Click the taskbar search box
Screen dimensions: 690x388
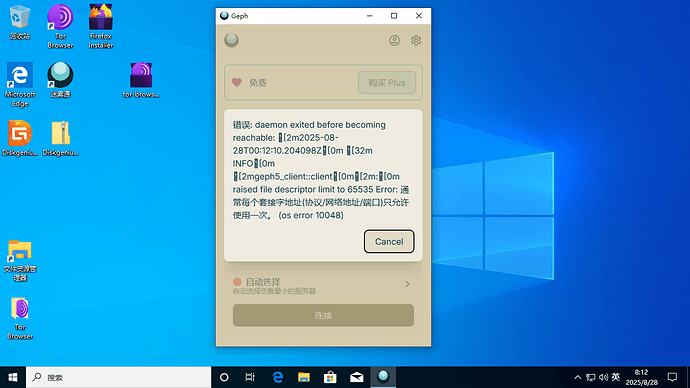pos(119,377)
